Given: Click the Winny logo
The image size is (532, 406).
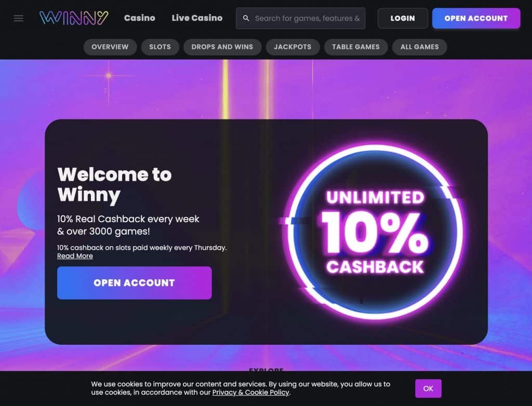Looking at the screenshot, I should tap(74, 18).
